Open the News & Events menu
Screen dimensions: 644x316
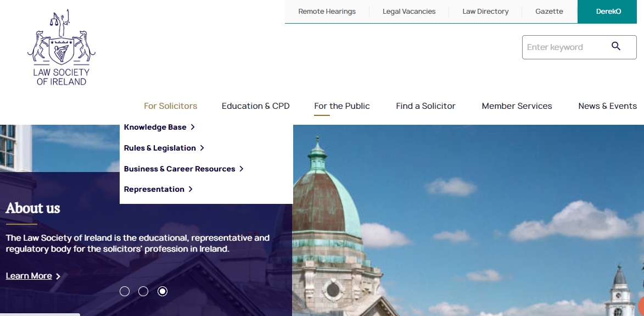[x=607, y=106]
